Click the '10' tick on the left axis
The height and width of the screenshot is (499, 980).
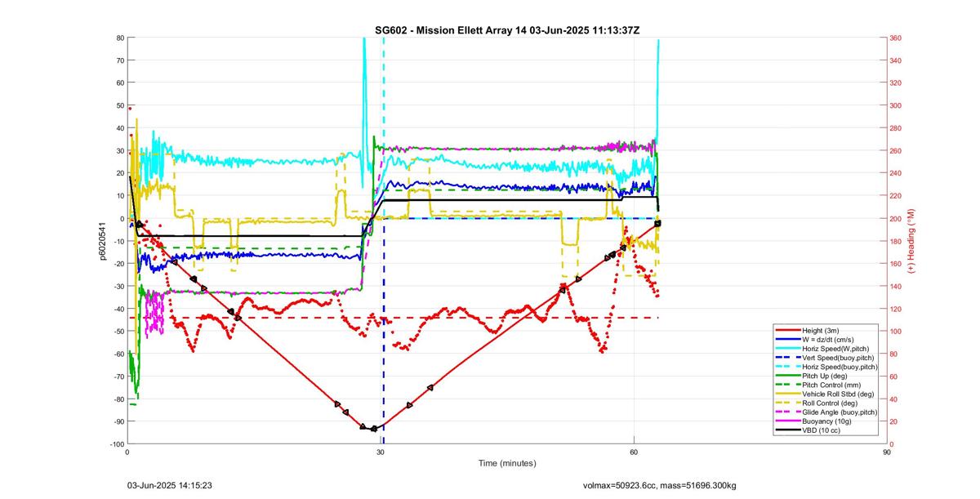[x=119, y=196]
